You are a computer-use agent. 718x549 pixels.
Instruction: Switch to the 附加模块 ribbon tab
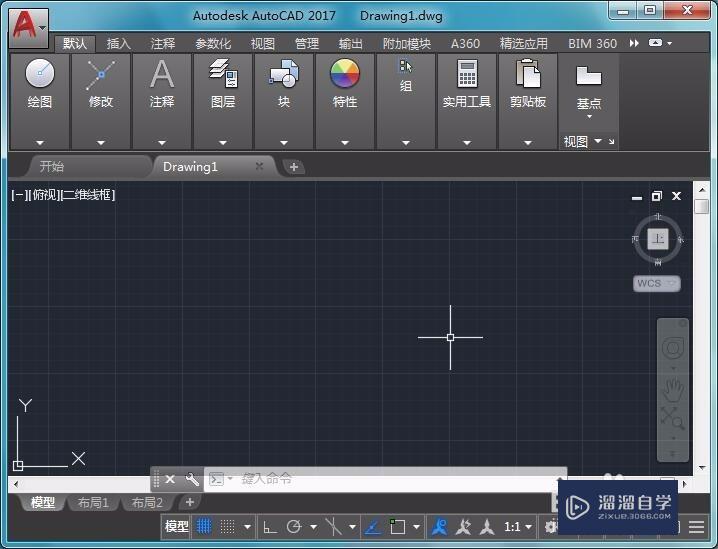pyautogui.click(x=407, y=43)
